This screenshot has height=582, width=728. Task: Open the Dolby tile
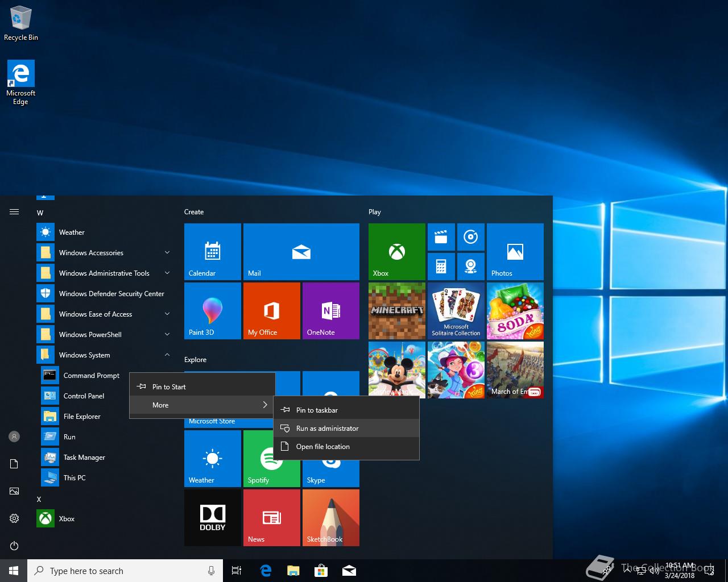(x=213, y=518)
